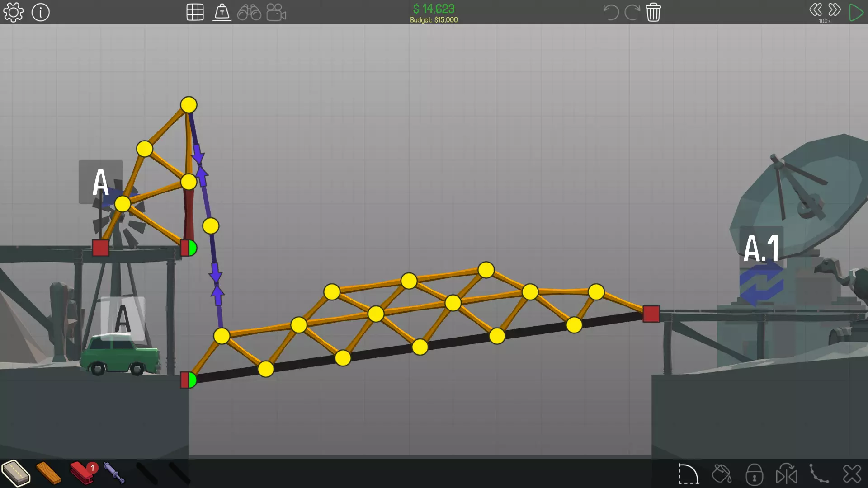868x488 pixels.
Task: Select the hydraulic piston material
Action: click(x=114, y=473)
